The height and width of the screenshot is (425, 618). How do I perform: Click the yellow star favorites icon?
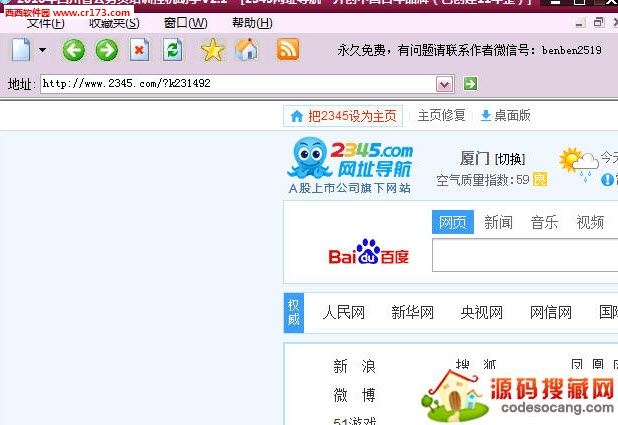click(212, 50)
